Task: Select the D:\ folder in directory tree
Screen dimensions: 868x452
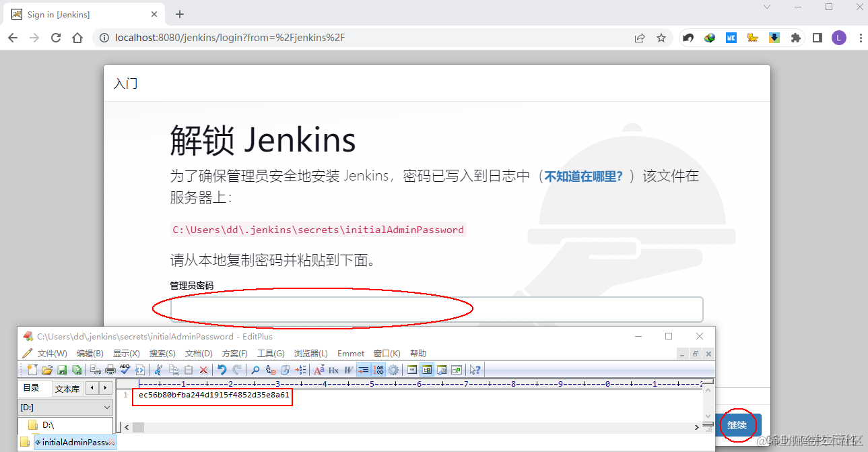Action: (x=48, y=425)
